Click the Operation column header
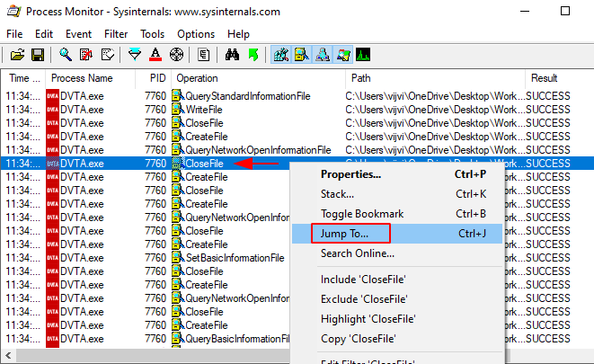The image size is (594, 364). pos(259,78)
